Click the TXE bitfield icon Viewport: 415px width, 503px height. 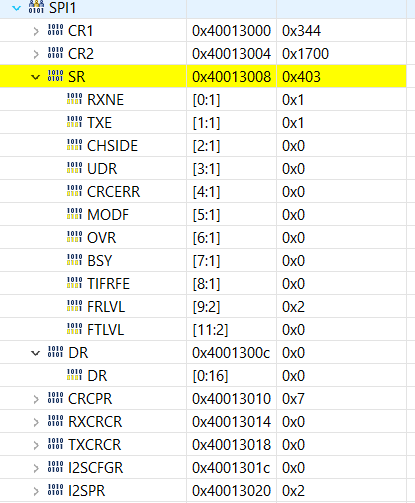(x=74, y=122)
